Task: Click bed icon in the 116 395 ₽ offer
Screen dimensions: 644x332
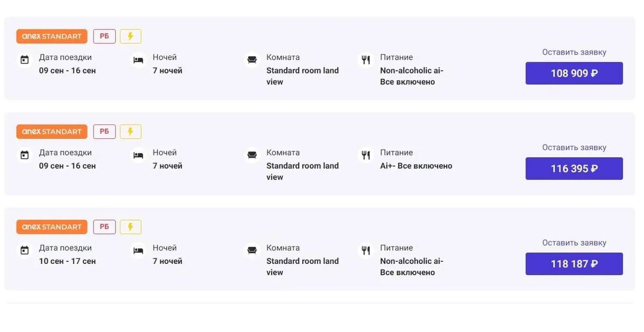Action: [138, 156]
